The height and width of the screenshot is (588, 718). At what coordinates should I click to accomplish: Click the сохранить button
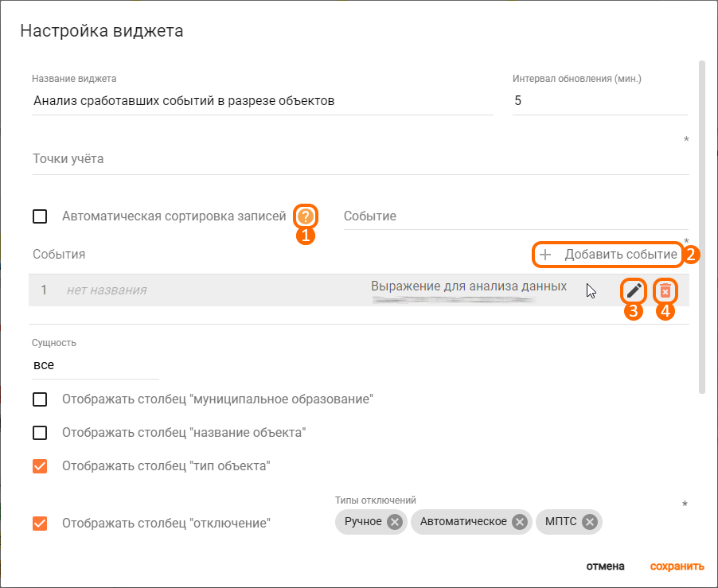pyautogui.click(x=677, y=567)
